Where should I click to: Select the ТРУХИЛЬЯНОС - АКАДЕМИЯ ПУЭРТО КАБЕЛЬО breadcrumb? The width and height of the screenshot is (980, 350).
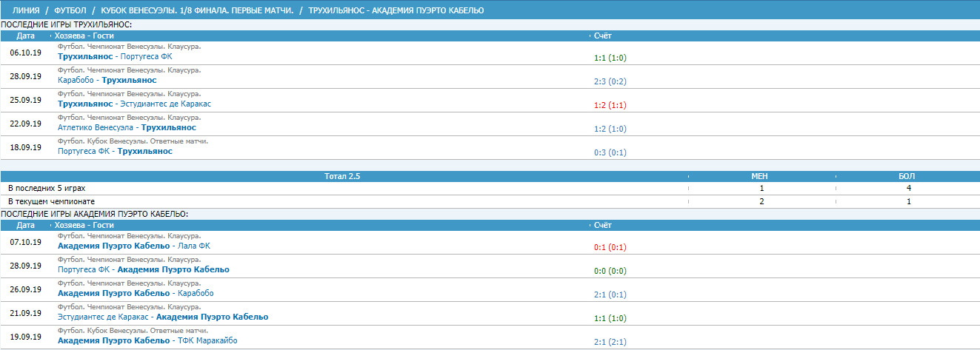click(x=396, y=10)
